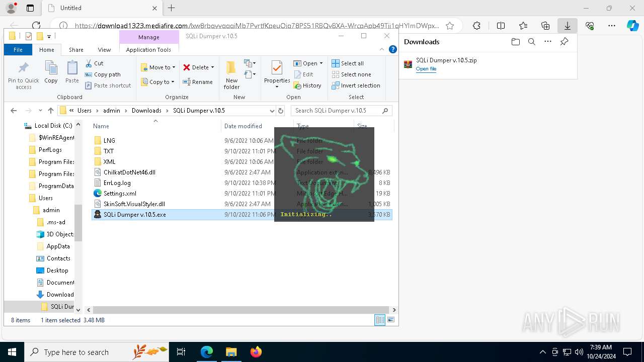Click Invert selection
644x362 pixels.
point(356,85)
